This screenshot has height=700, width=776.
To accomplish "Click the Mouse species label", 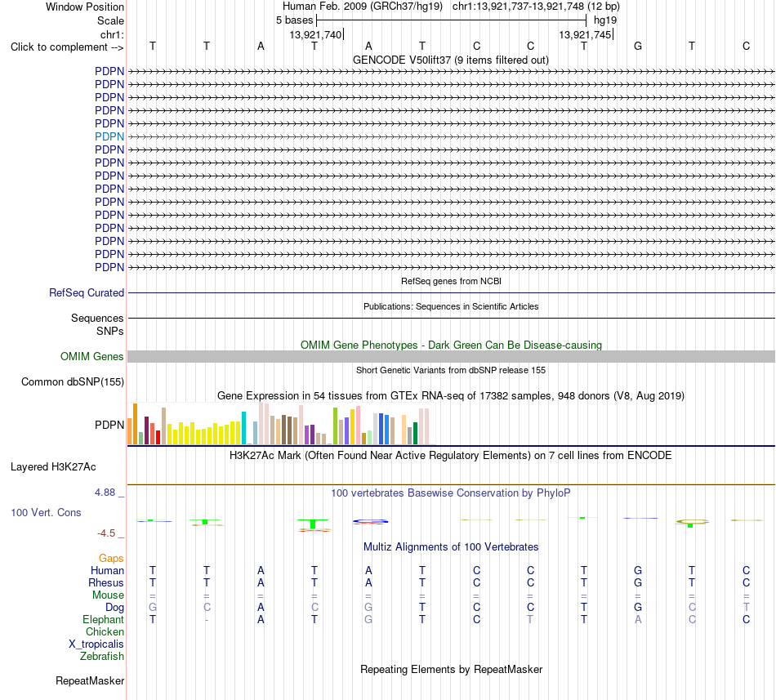I will tap(108, 595).
